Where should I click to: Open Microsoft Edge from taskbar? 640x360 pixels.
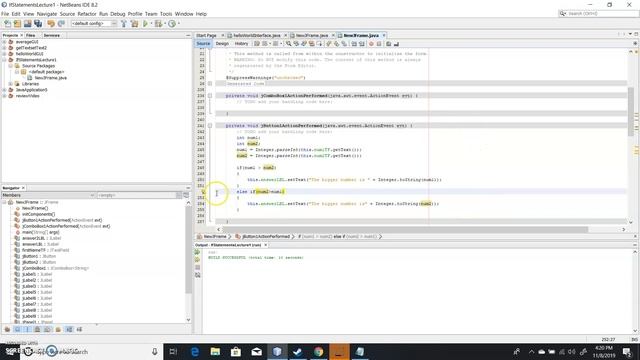(195, 351)
